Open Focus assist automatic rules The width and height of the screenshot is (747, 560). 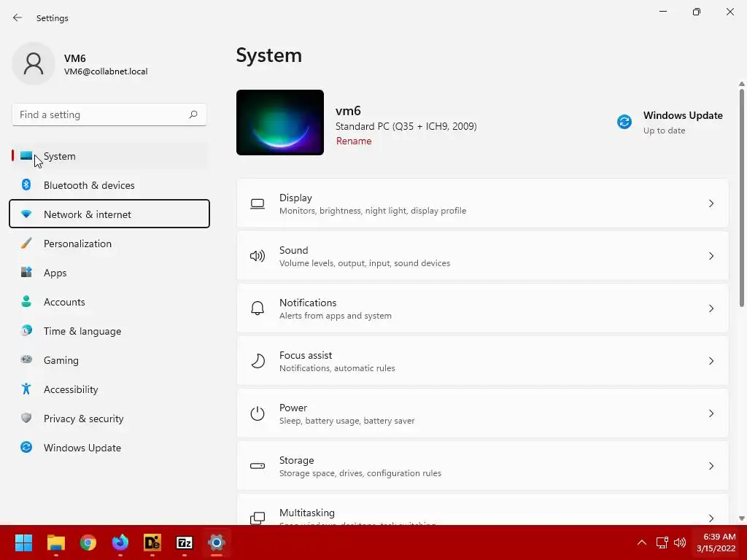click(x=483, y=361)
